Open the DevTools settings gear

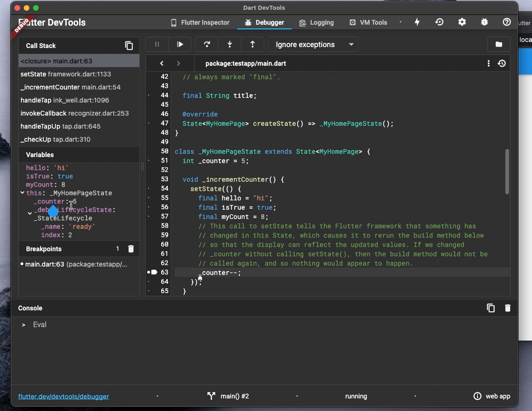pyautogui.click(x=462, y=22)
